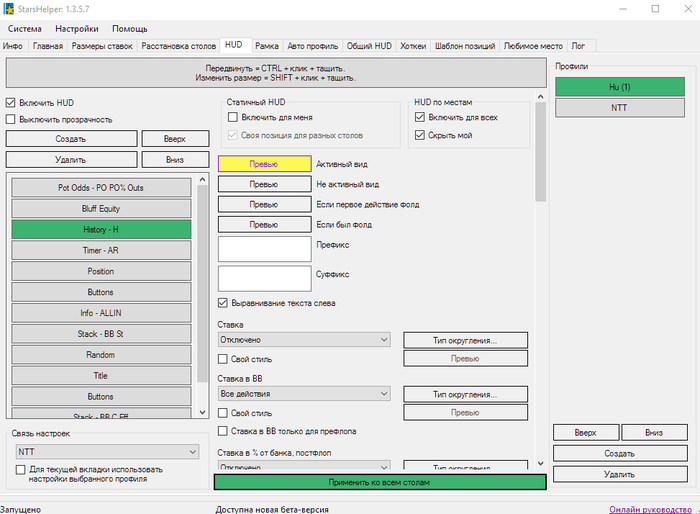
Task: Select the 'Hu (1)' profile
Action: pos(619,87)
